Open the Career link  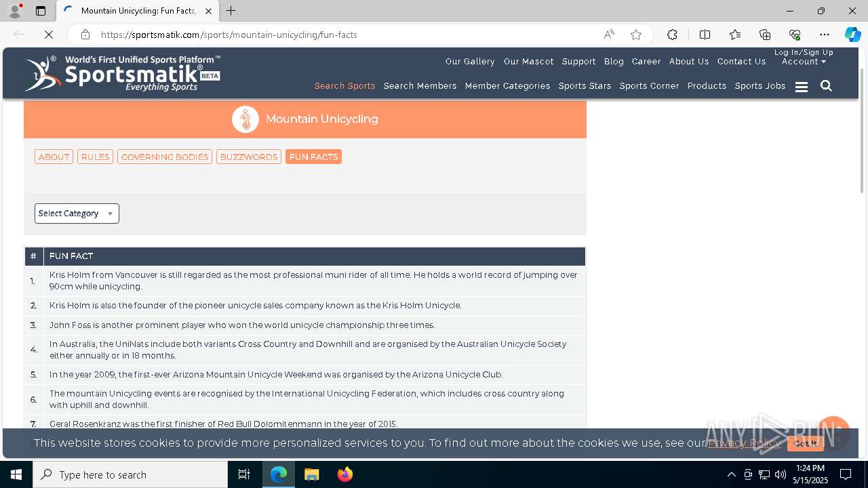[x=646, y=62]
